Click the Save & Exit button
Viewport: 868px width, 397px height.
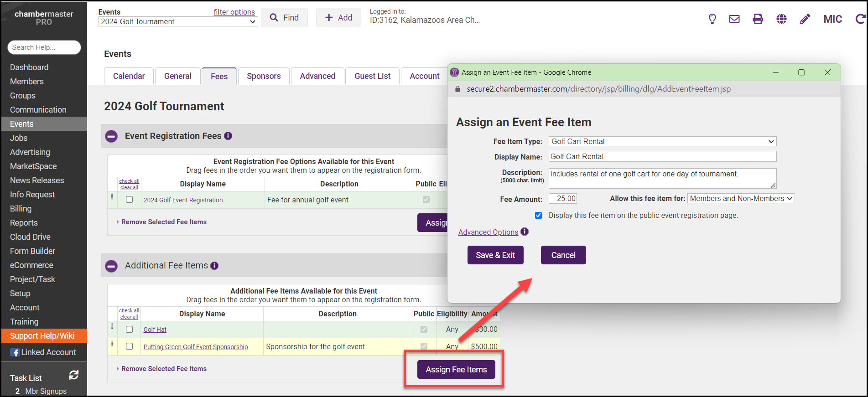click(495, 255)
